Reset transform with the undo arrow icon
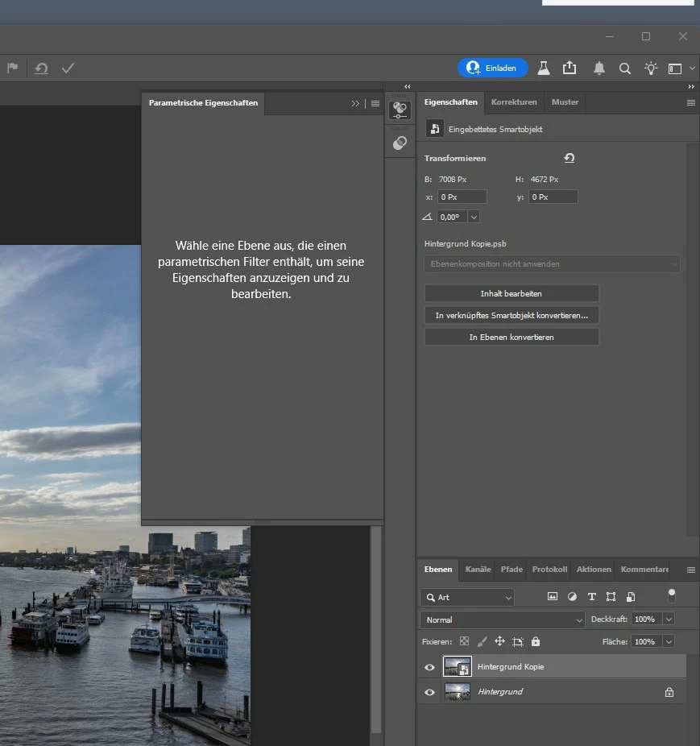The image size is (700, 746). pos(570,158)
